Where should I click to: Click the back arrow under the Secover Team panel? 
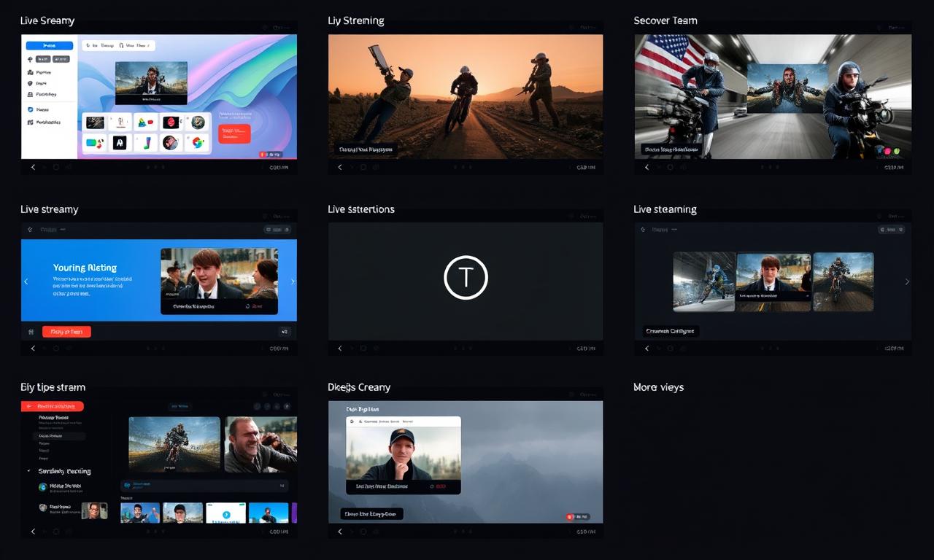tap(647, 167)
